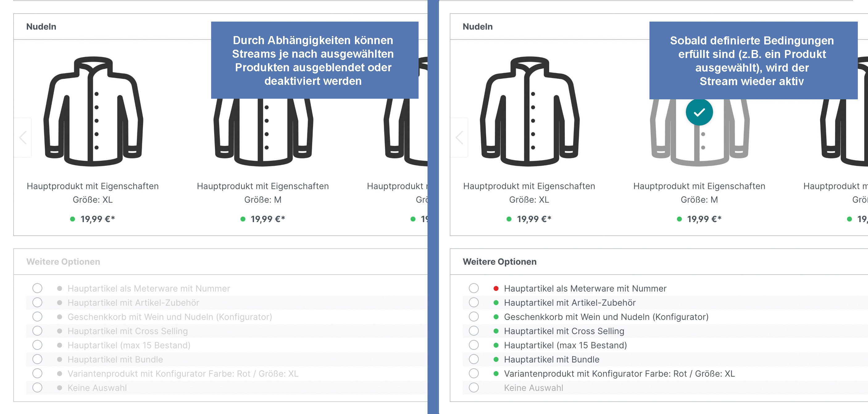Click previous arrow in left Nudeln slider
Viewport: 868px width, 414px height.
pos(23,138)
